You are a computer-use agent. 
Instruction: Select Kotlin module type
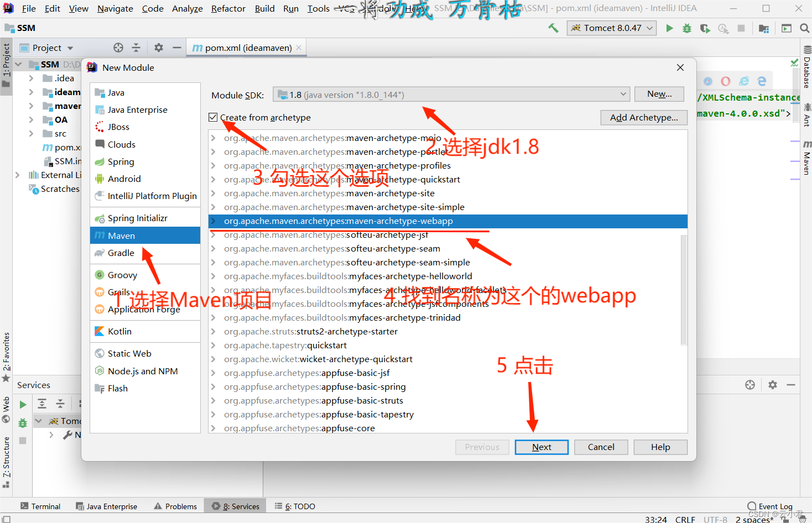[145, 331]
